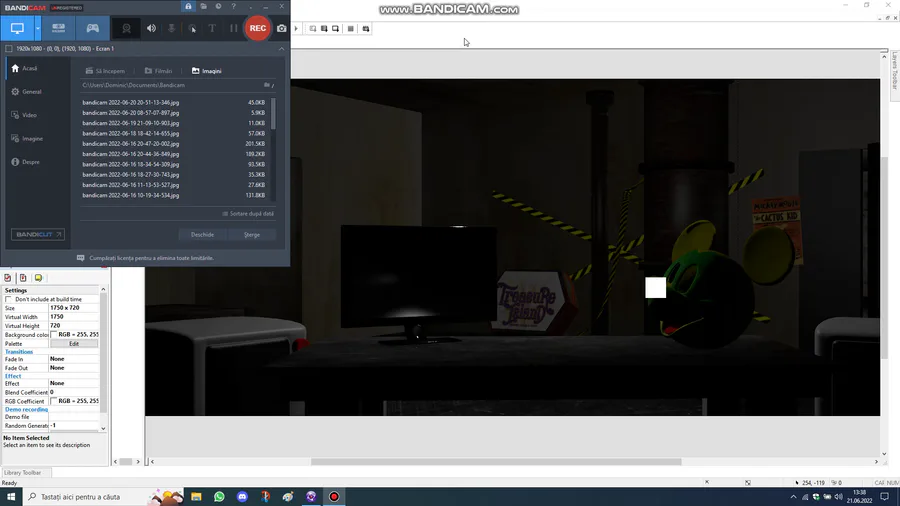The image size is (900, 506).
Task: Click first frame icon in editor toolbar
Action: pos(313,29)
